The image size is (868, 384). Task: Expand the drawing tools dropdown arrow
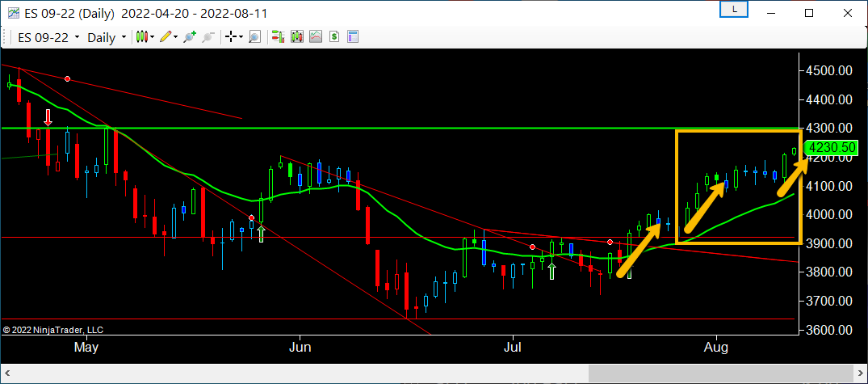coord(175,37)
